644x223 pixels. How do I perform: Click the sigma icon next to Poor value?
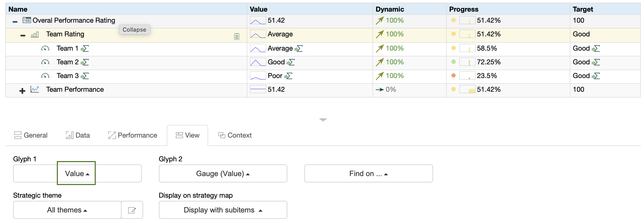point(288,76)
